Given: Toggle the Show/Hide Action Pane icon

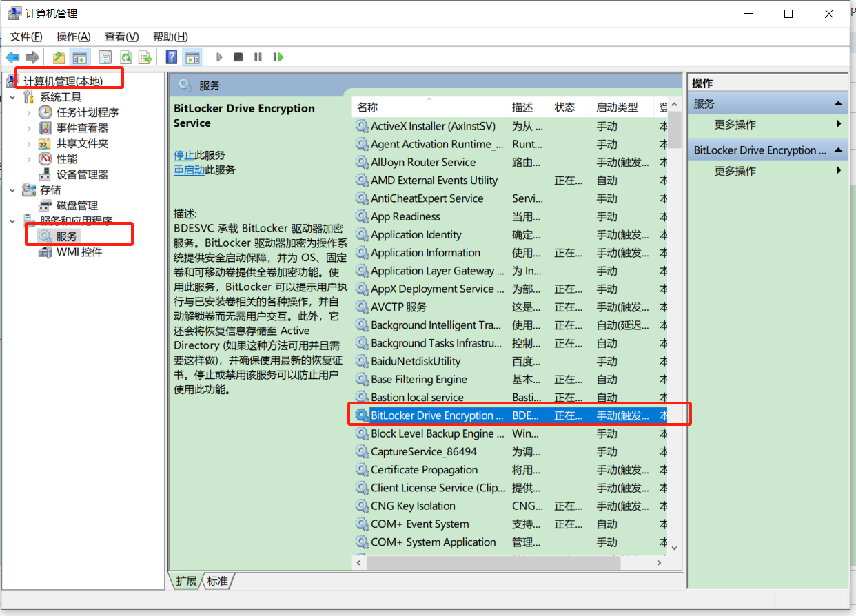Looking at the screenshot, I should click(x=192, y=57).
